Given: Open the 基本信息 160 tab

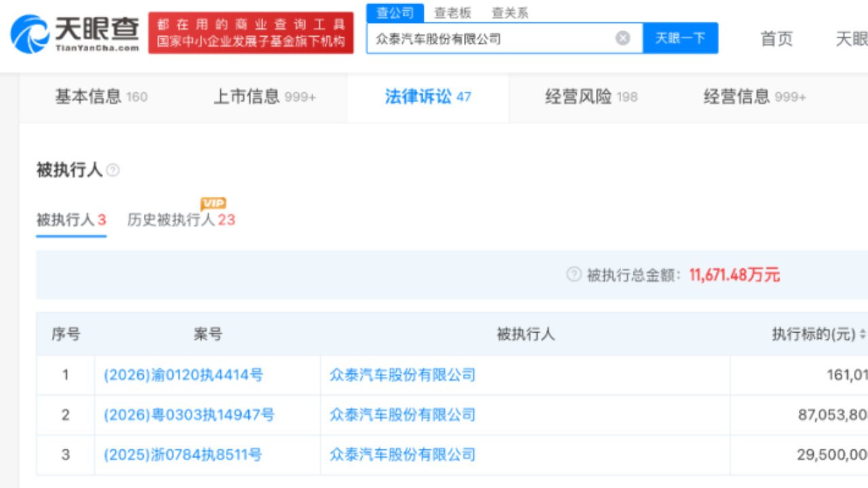Looking at the screenshot, I should coord(101,97).
